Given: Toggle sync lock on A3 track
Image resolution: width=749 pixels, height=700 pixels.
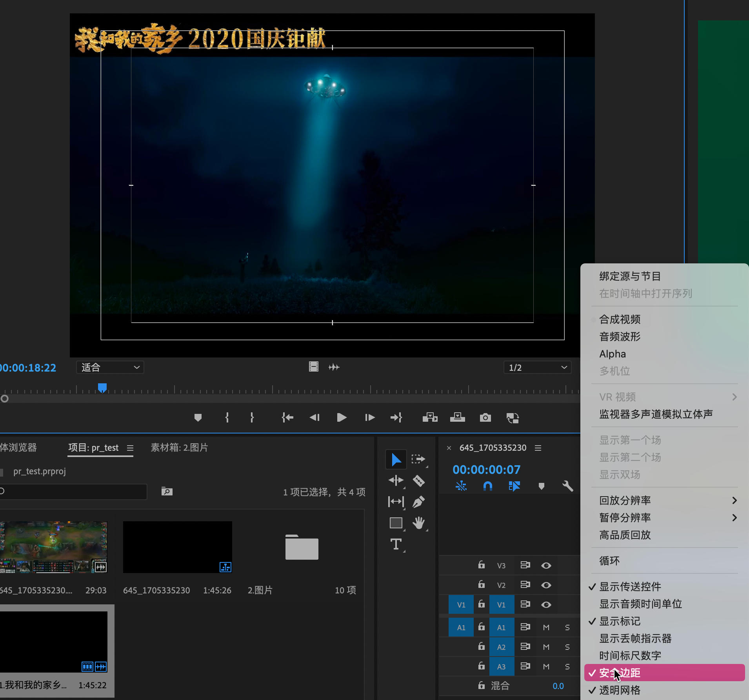Looking at the screenshot, I should click(525, 666).
